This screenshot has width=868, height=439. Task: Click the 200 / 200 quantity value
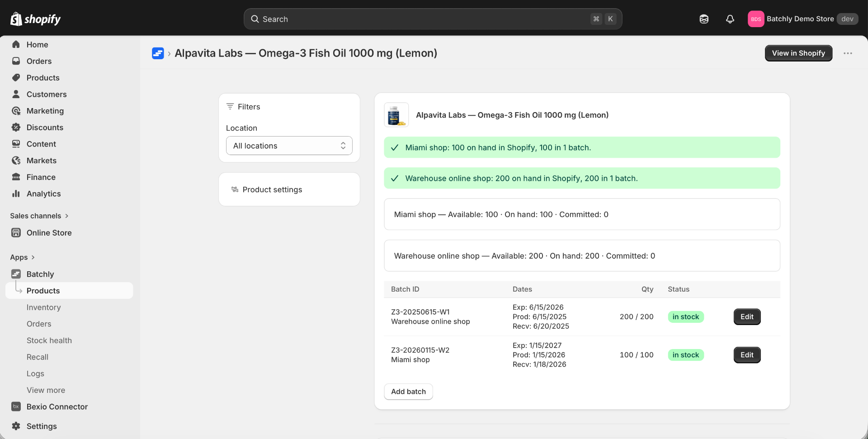coord(637,317)
